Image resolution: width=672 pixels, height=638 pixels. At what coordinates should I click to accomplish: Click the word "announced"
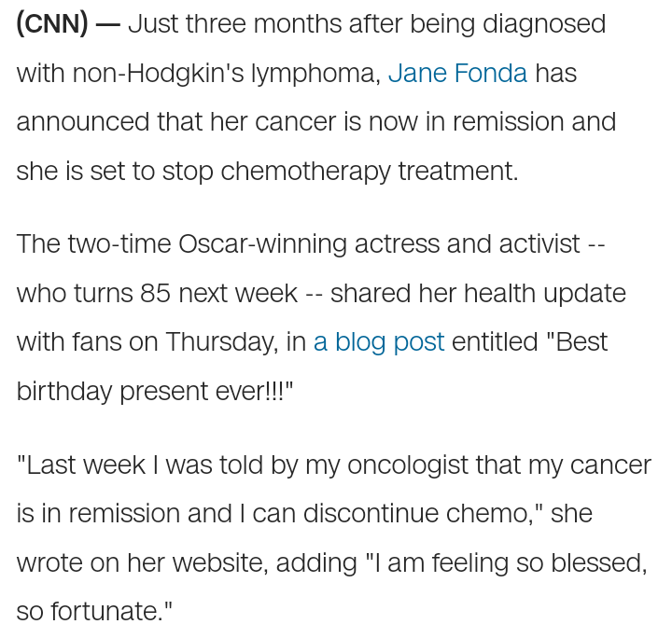tap(83, 121)
